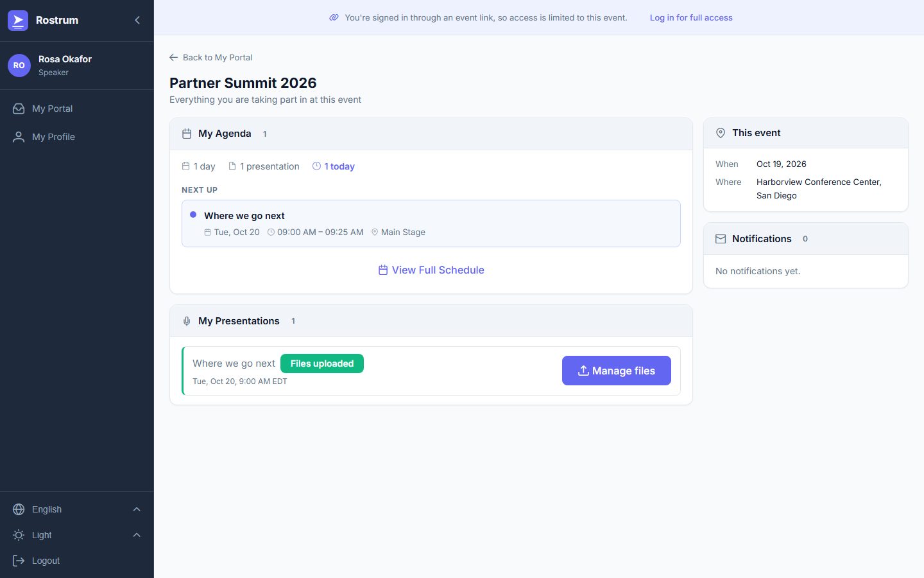924x578 pixels.
Task: Collapse the sidebar with the chevron arrow
Action: [x=137, y=21]
